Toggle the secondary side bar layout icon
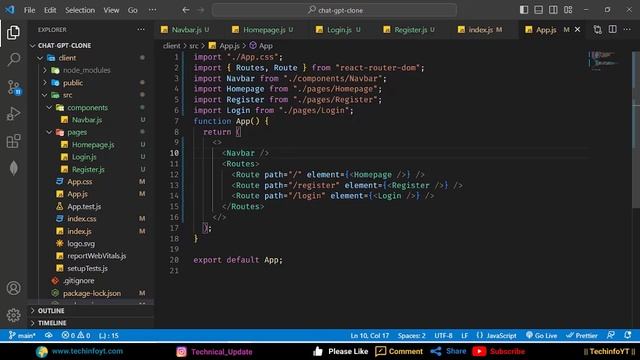640x360 pixels. [553, 10]
